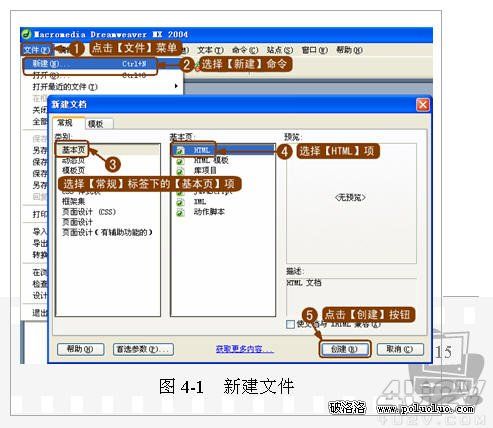Select the plain 页面设计 category
493x428 pixels.
pos(77,222)
